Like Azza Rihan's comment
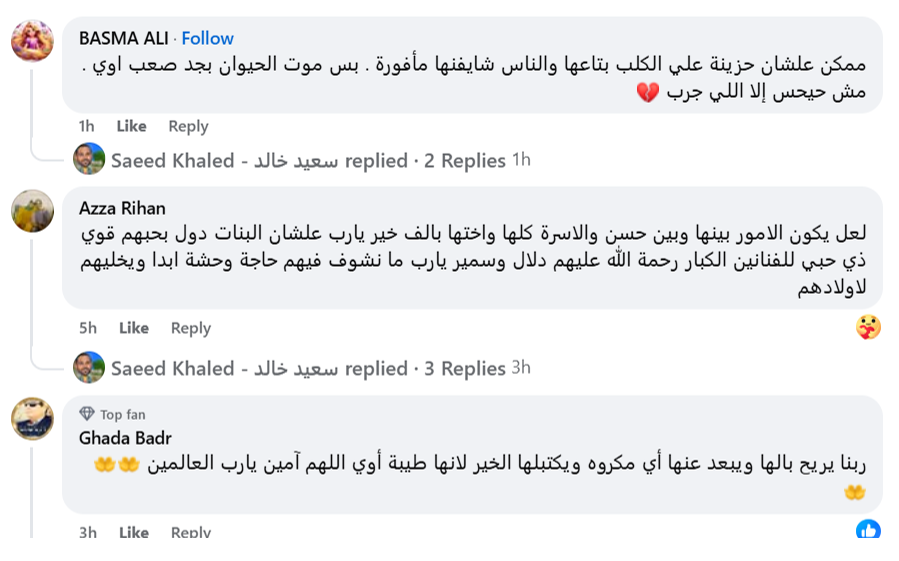 click(x=134, y=328)
